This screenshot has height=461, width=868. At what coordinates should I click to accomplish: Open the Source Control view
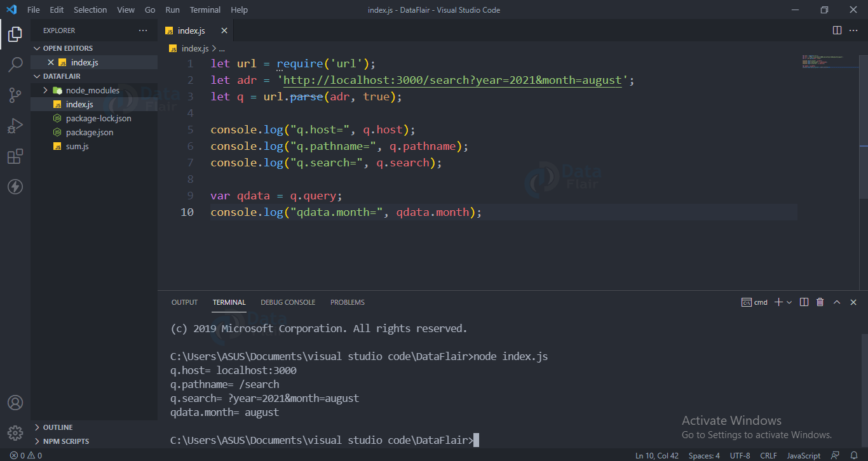coord(15,95)
